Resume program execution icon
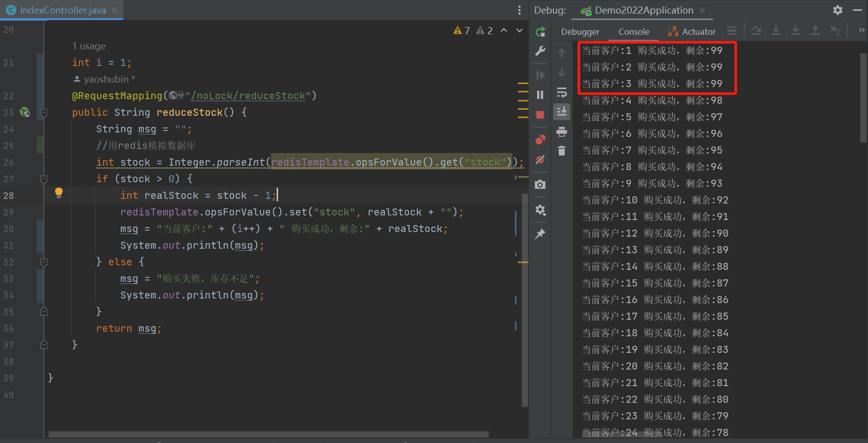Screen dimensions: 868x443 (x=541, y=75)
